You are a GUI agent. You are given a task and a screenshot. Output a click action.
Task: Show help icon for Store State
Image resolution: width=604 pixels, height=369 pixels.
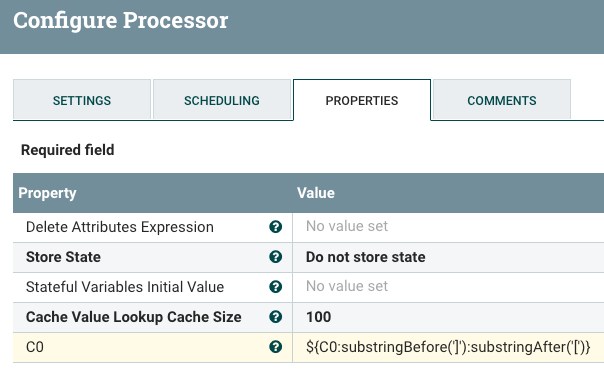275,257
